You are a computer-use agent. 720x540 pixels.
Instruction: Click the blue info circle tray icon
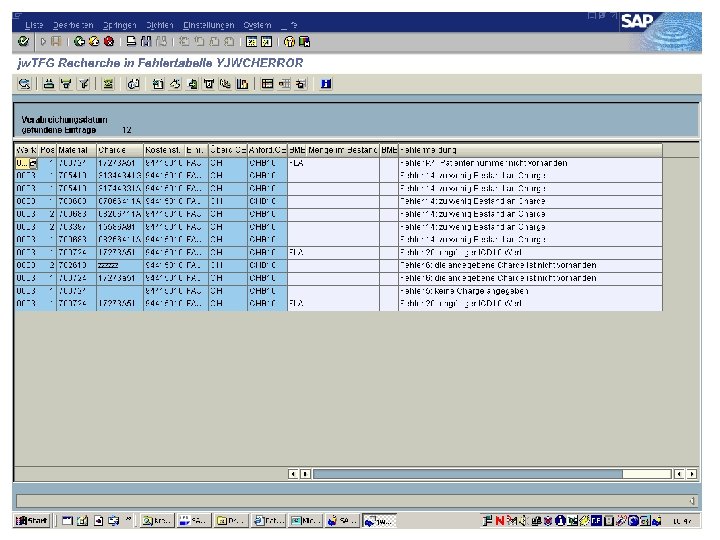(x=560, y=521)
